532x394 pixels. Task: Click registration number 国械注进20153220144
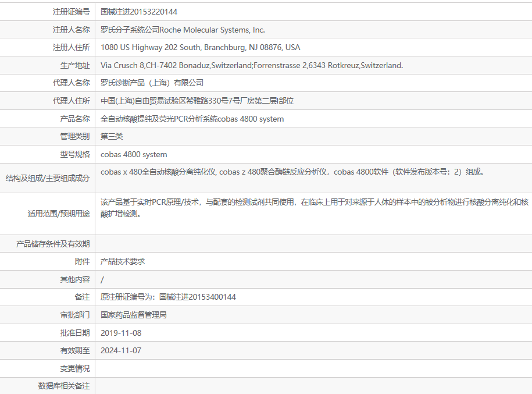[x=139, y=12]
